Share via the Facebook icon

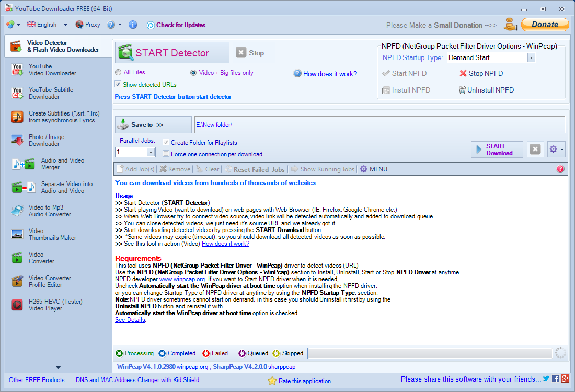[x=556, y=378]
